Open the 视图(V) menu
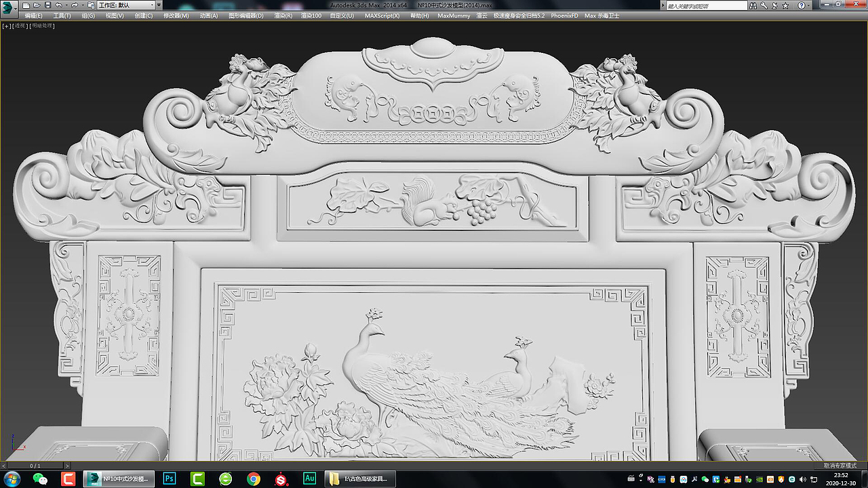Screen dimensions: 868x488 click(115, 16)
